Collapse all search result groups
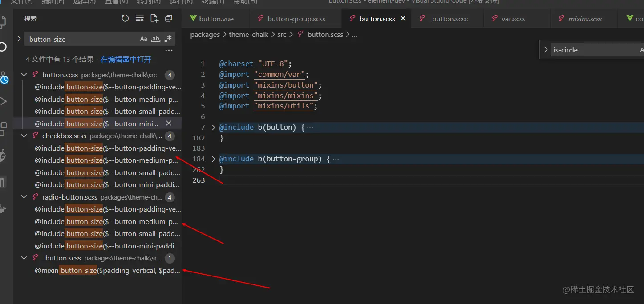644x304 pixels. [x=169, y=18]
